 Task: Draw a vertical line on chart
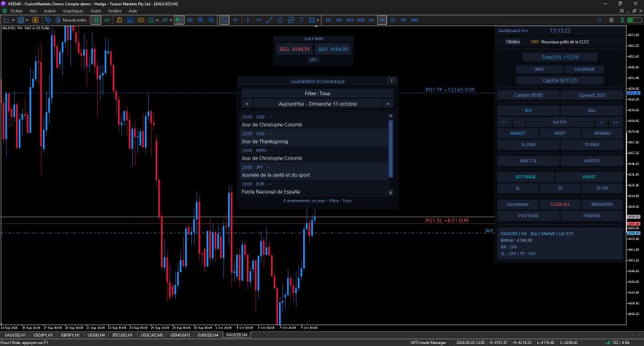tap(248, 19)
